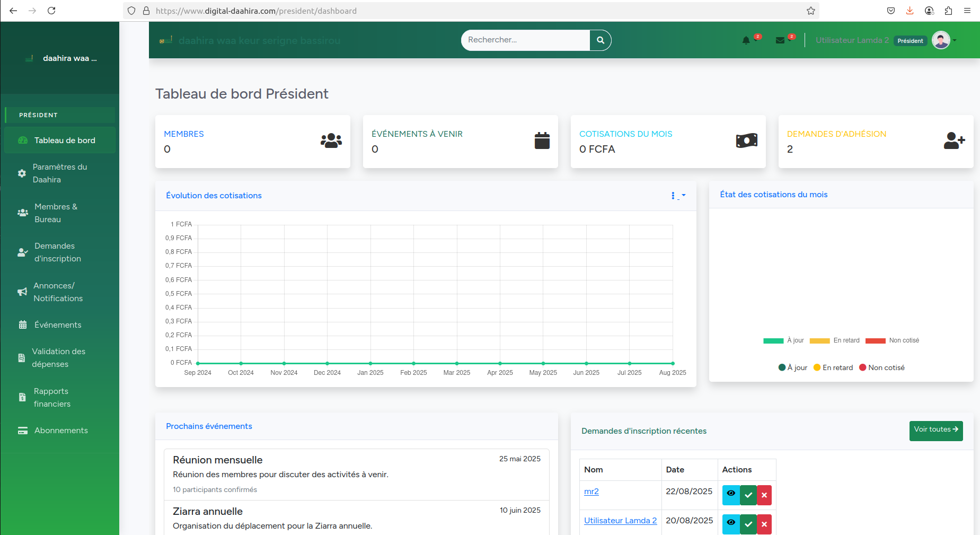Open Tableau de bord menu
The image size is (980, 535).
click(x=60, y=141)
